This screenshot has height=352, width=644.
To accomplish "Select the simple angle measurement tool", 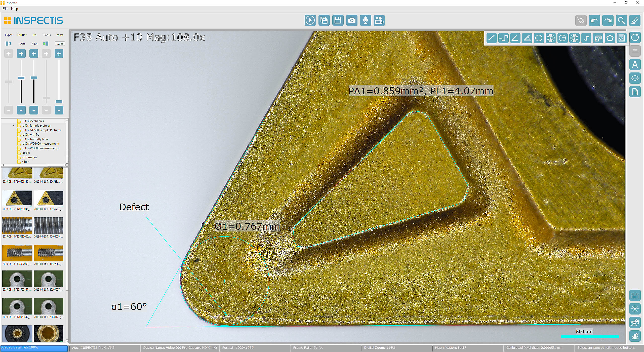I will tap(515, 38).
